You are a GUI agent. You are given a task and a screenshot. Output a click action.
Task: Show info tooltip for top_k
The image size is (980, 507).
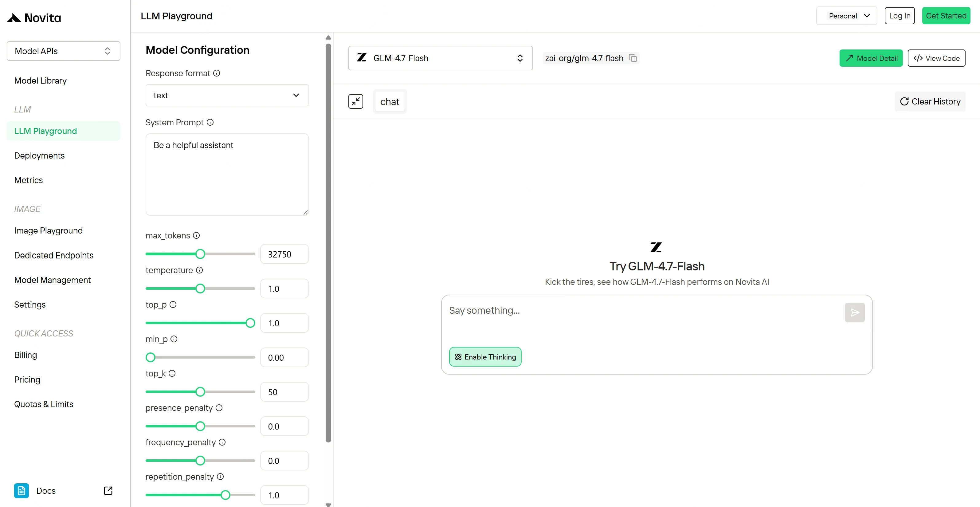click(172, 373)
